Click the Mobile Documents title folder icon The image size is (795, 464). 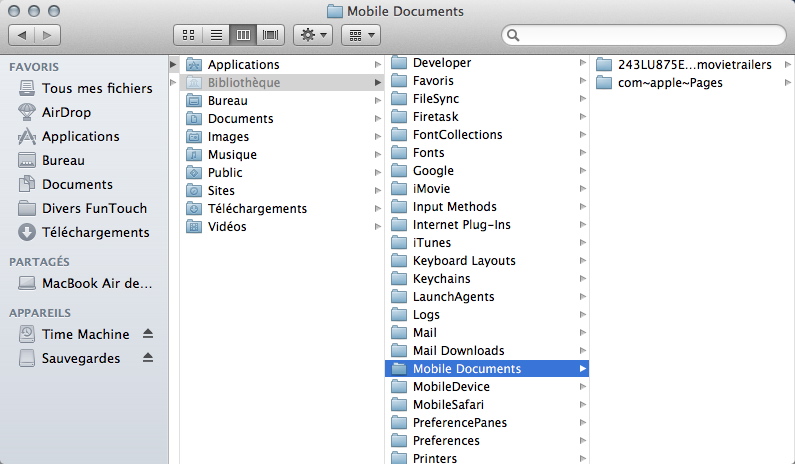335,11
